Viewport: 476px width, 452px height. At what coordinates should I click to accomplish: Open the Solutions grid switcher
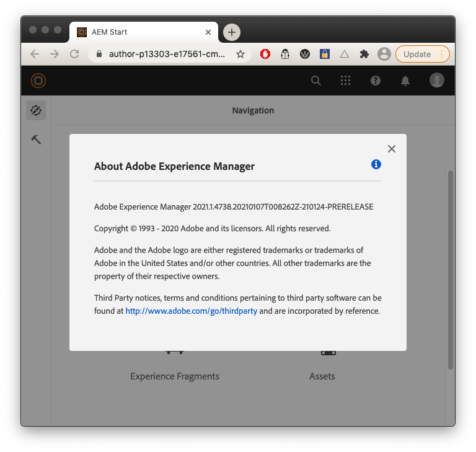coord(345,81)
